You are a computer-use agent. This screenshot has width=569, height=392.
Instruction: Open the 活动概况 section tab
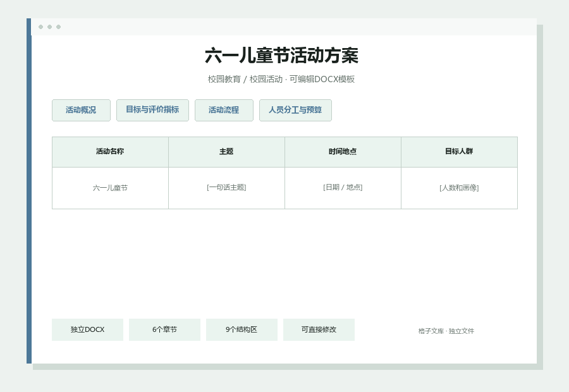(82, 110)
